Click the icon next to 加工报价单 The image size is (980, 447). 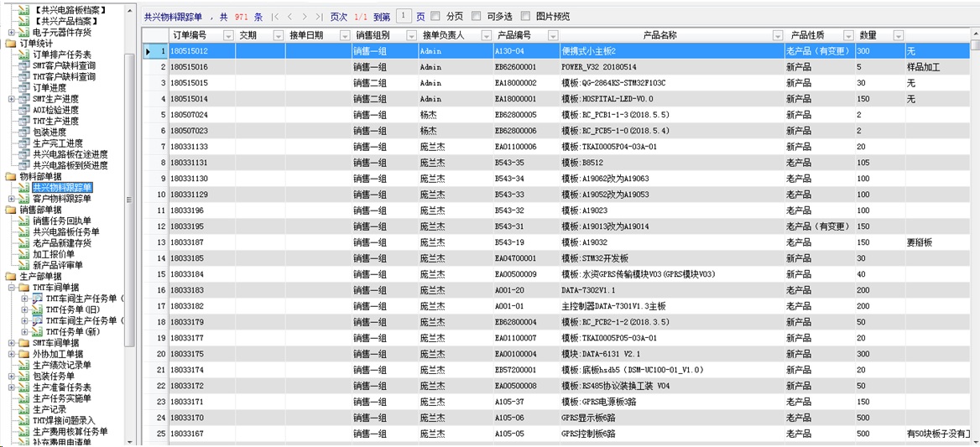point(24,254)
